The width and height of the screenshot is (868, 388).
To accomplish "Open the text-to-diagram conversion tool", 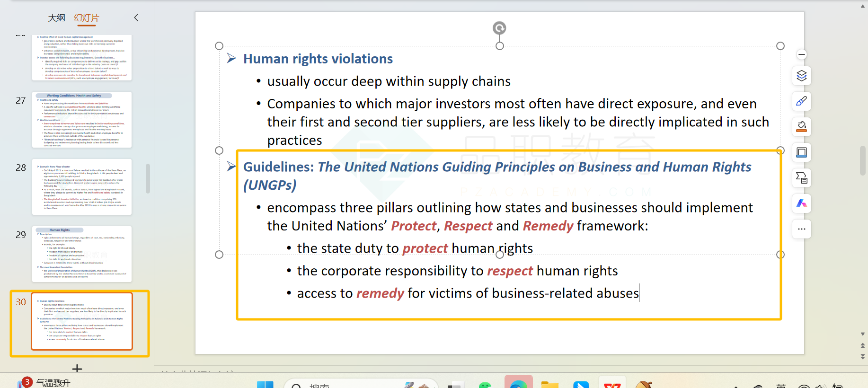I will pyautogui.click(x=801, y=178).
